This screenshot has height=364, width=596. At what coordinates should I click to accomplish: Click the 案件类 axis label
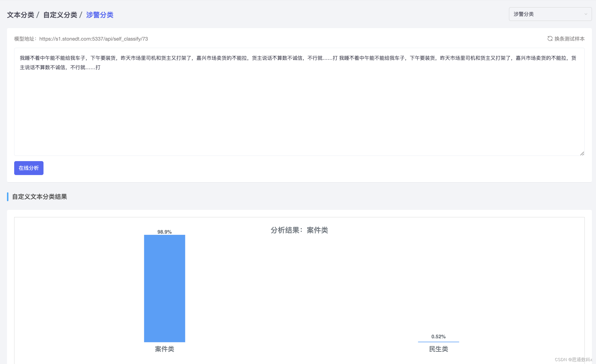(x=164, y=349)
